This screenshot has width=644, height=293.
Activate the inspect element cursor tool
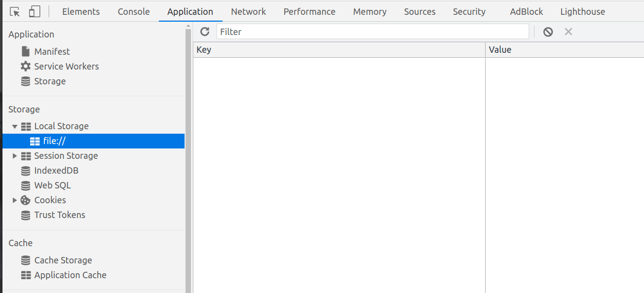pyautogui.click(x=15, y=11)
